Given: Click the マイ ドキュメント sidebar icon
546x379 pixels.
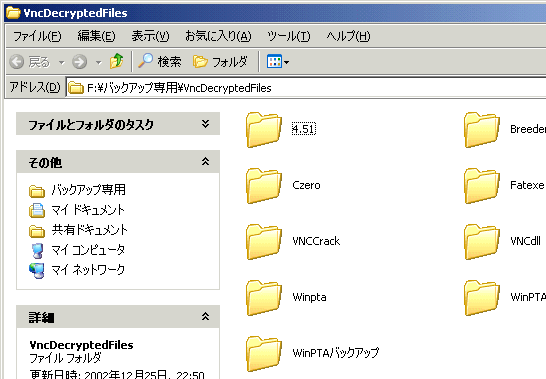Looking at the screenshot, I should pyautogui.click(x=37, y=210).
